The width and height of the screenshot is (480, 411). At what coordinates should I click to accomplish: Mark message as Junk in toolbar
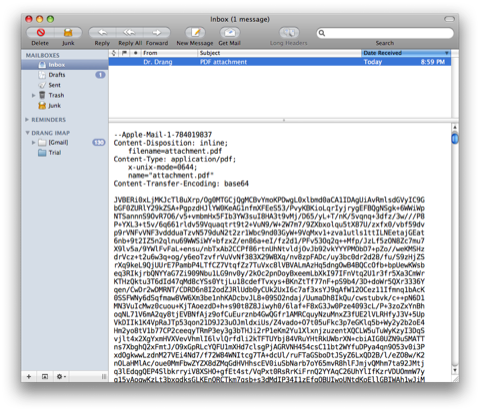coord(68,32)
